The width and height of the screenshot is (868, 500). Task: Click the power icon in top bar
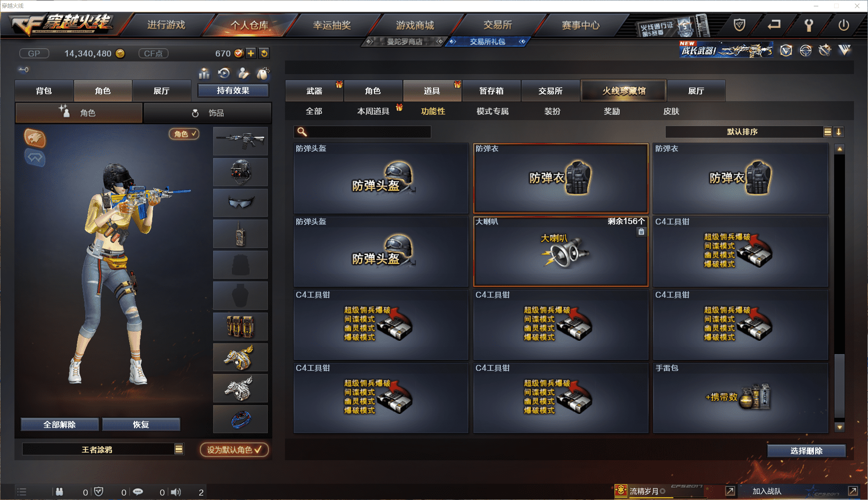[x=843, y=25]
